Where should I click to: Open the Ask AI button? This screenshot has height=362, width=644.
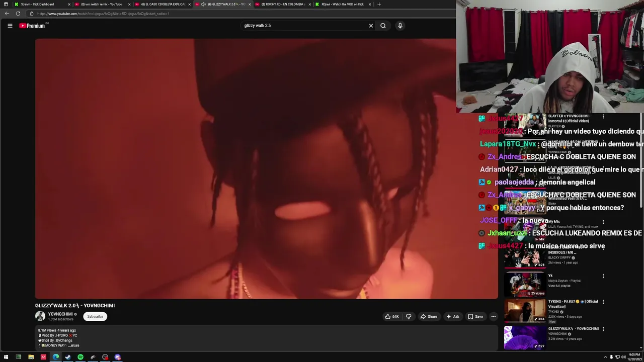[452, 317]
